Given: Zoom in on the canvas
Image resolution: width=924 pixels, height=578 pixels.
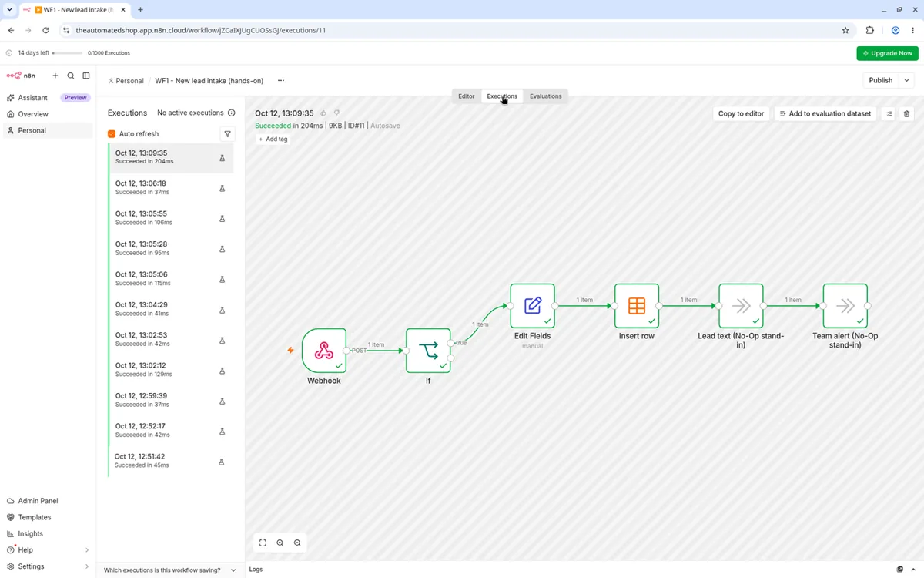Looking at the screenshot, I should (x=280, y=543).
